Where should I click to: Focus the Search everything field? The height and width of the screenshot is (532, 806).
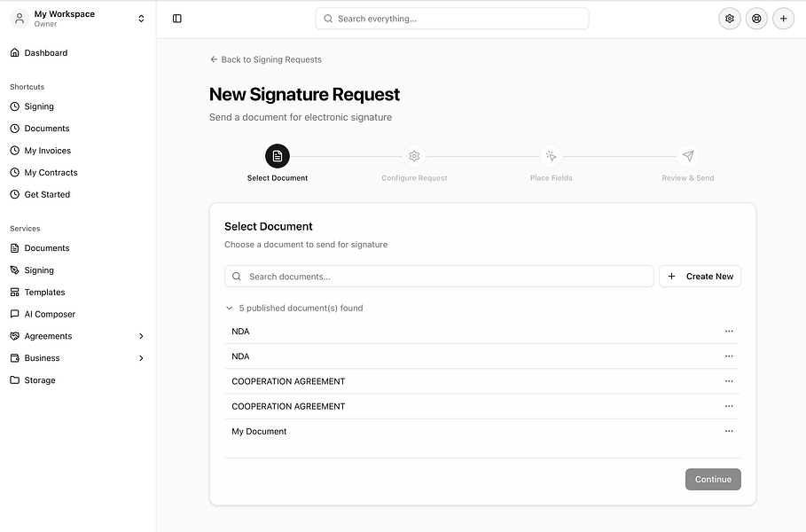452,19
